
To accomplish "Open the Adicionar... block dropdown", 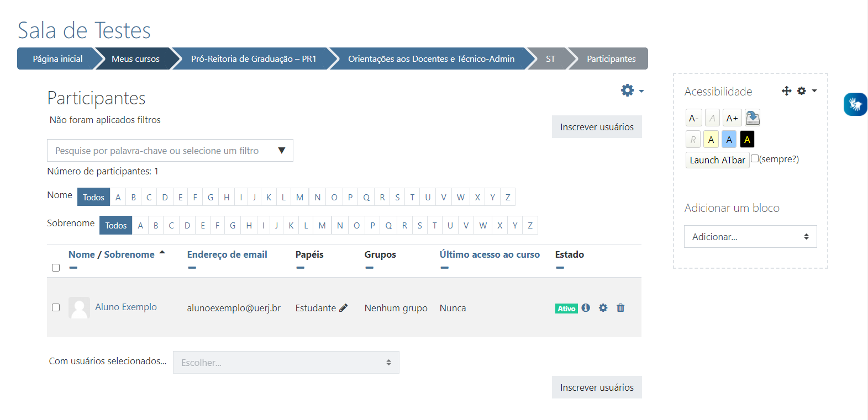I will point(750,237).
